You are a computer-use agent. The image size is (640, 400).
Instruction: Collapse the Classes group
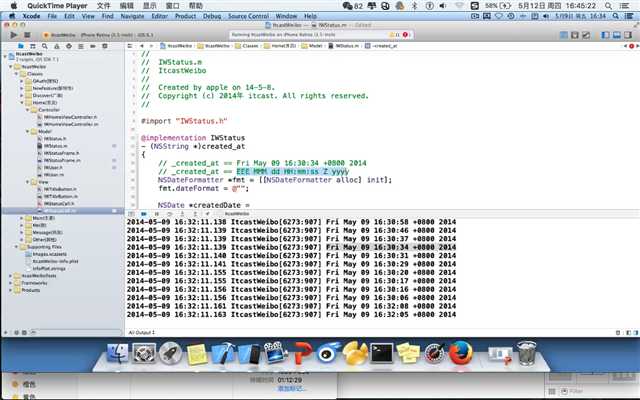(16, 74)
